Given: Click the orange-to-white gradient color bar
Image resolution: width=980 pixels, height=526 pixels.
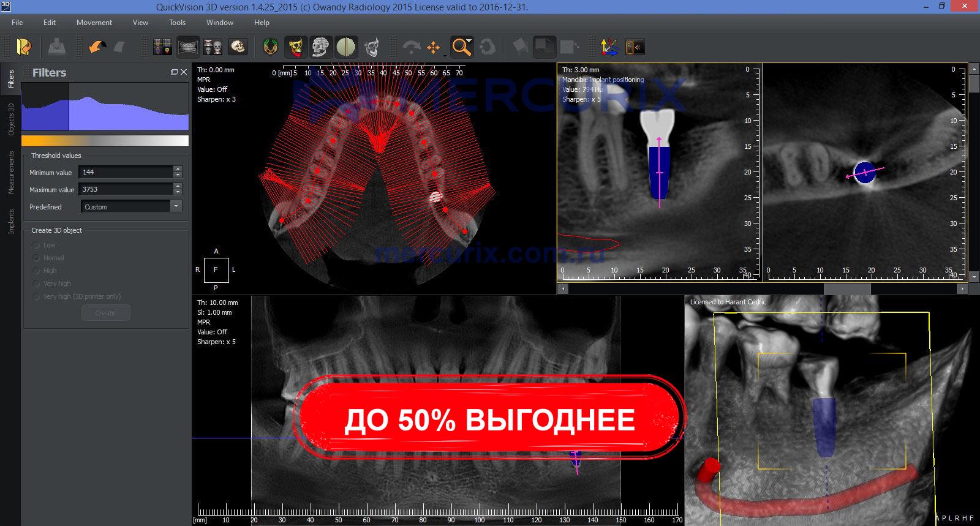Looking at the screenshot, I should pos(105,141).
